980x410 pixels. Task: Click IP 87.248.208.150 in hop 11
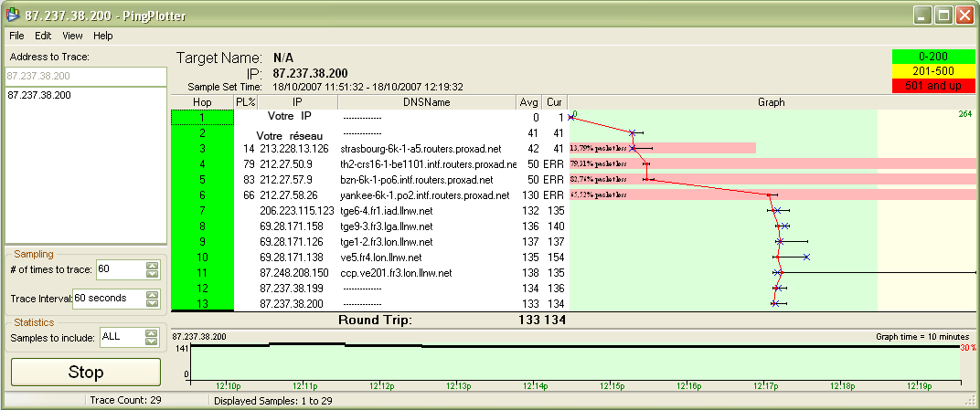293,273
